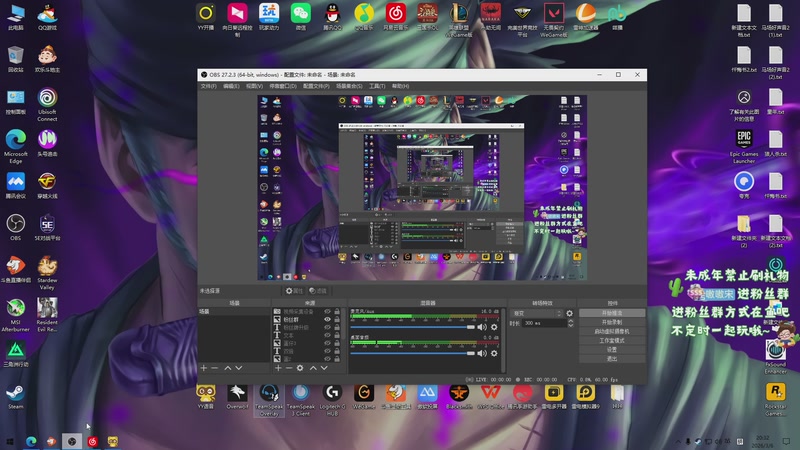The height and width of the screenshot is (450, 800).
Task: Select the 场景 item in Scenes list
Action: point(234,311)
